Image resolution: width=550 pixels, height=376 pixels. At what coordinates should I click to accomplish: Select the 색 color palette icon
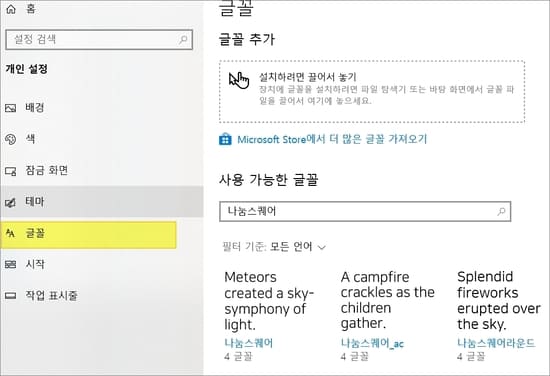click(11, 139)
